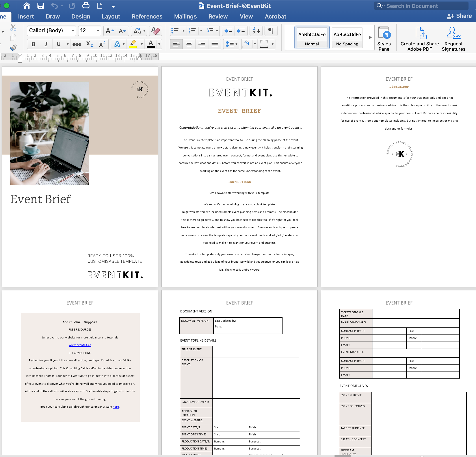Image resolution: width=476 pixels, height=457 pixels.
Task: Click the Print icon in title bar
Action: pos(86,6)
